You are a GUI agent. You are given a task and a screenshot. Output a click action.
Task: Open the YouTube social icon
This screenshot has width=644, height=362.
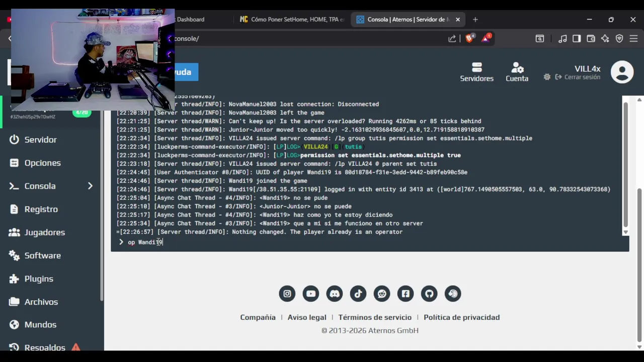click(311, 294)
